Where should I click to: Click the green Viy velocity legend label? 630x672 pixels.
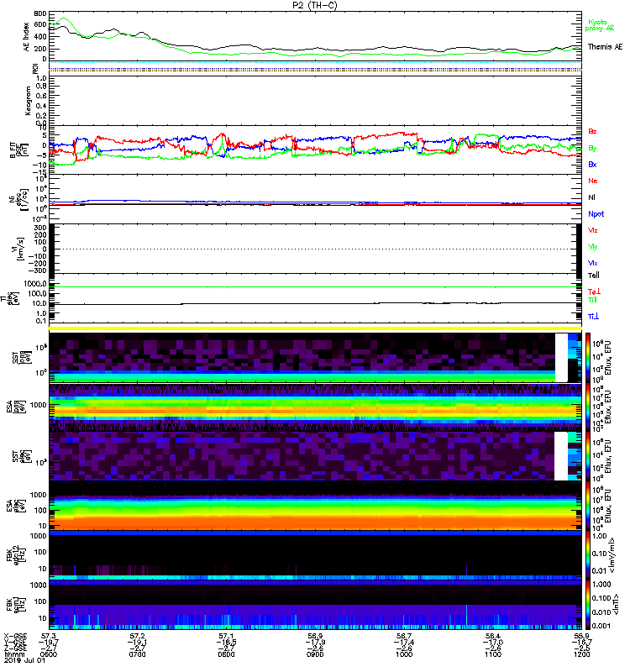coord(593,247)
